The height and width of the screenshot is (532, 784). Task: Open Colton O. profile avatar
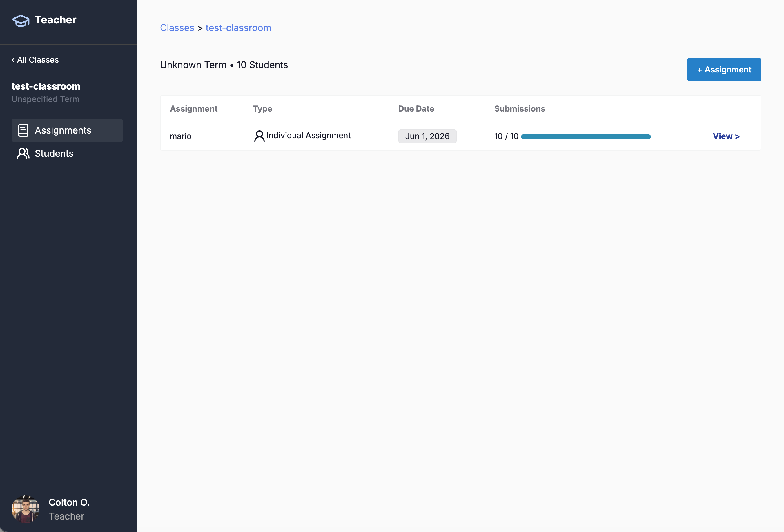tap(26, 509)
